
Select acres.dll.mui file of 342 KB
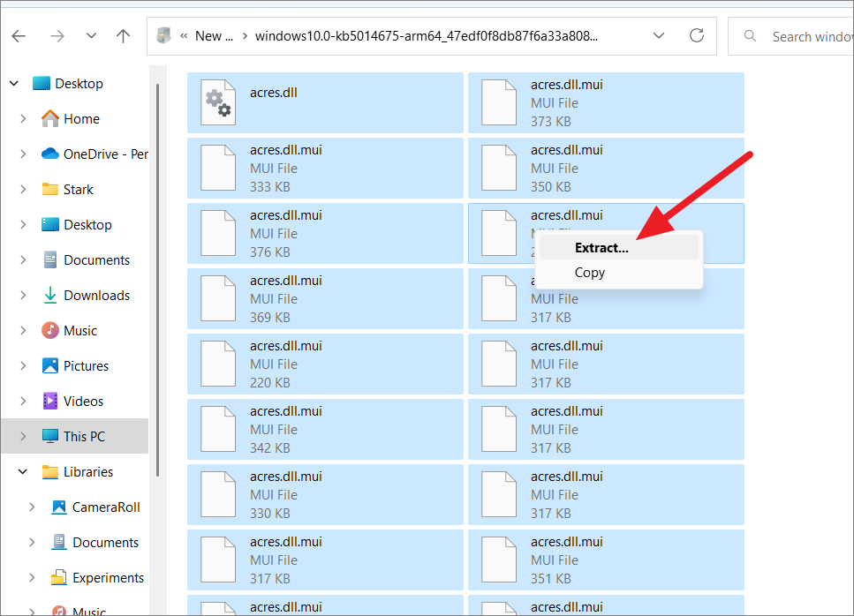click(x=325, y=430)
